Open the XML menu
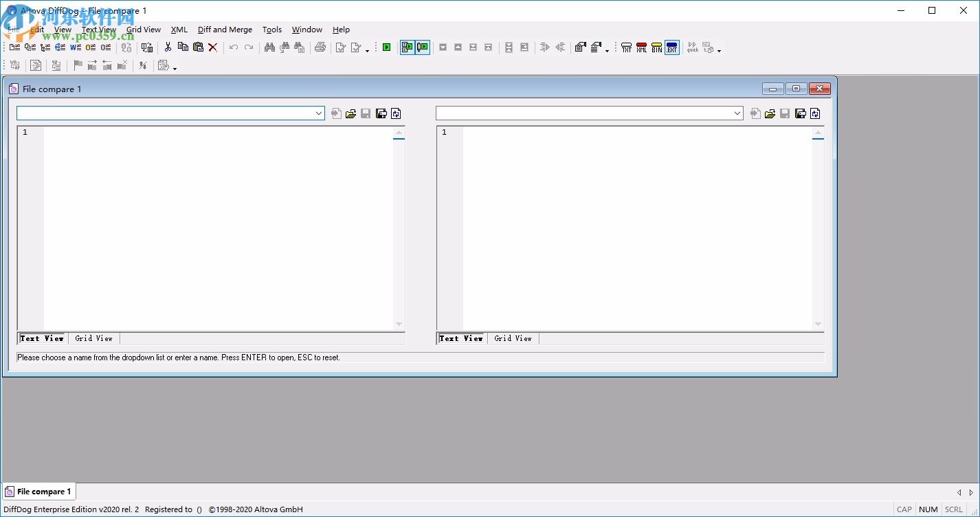This screenshot has width=980, height=517. coord(179,30)
